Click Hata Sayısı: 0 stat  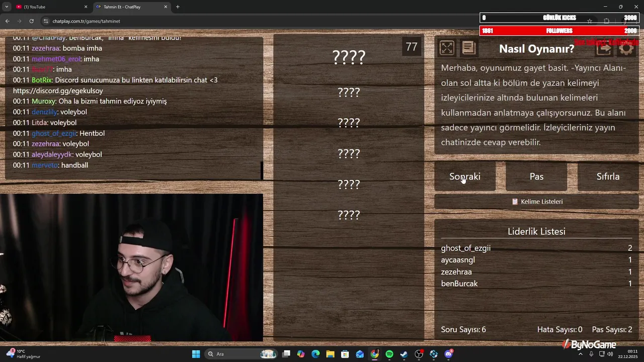(559, 330)
